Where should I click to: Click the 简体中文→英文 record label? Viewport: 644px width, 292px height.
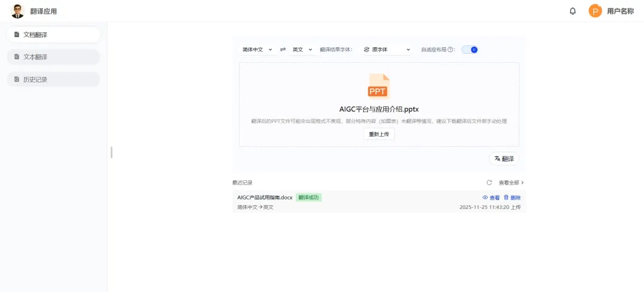(255, 207)
